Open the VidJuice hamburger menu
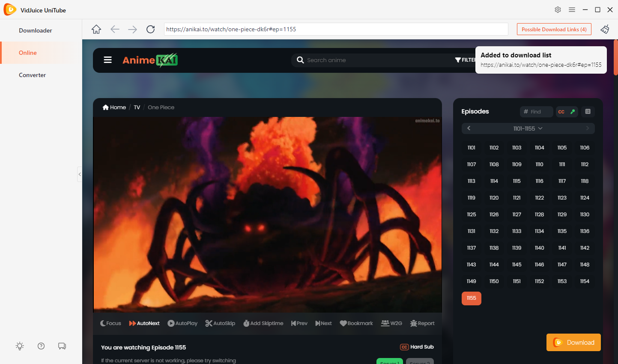The image size is (618, 364). click(x=572, y=9)
